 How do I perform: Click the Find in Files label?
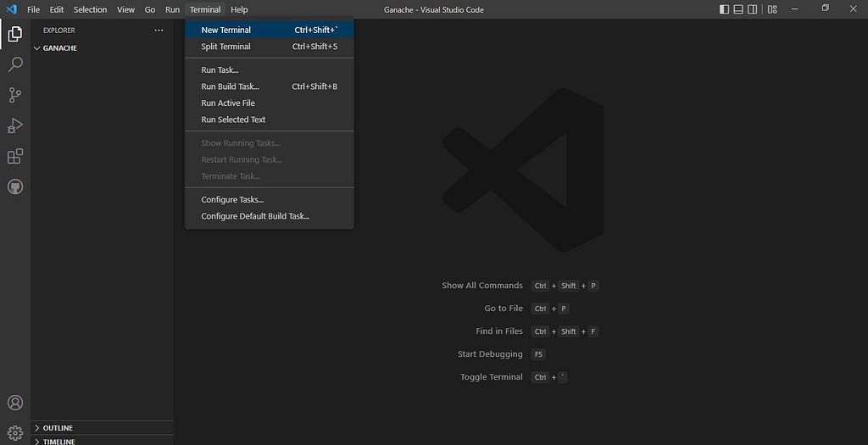tap(498, 331)
